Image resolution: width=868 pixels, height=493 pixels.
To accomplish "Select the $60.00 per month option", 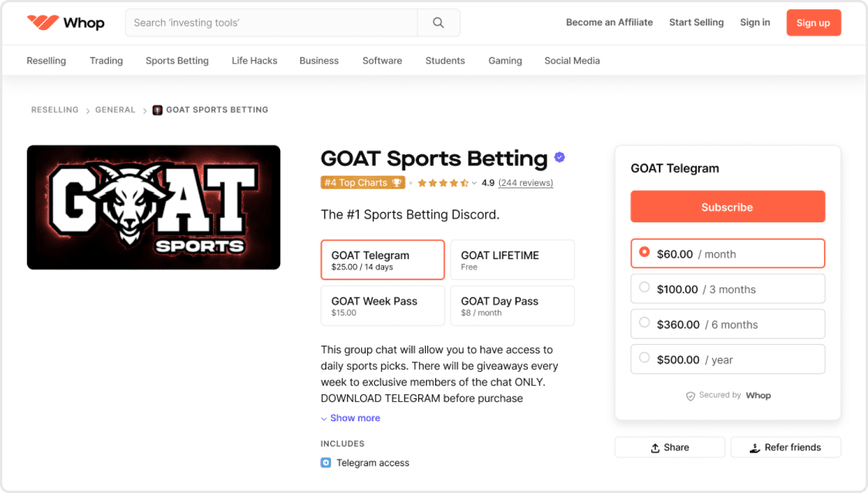I will [x=727, y=253].
